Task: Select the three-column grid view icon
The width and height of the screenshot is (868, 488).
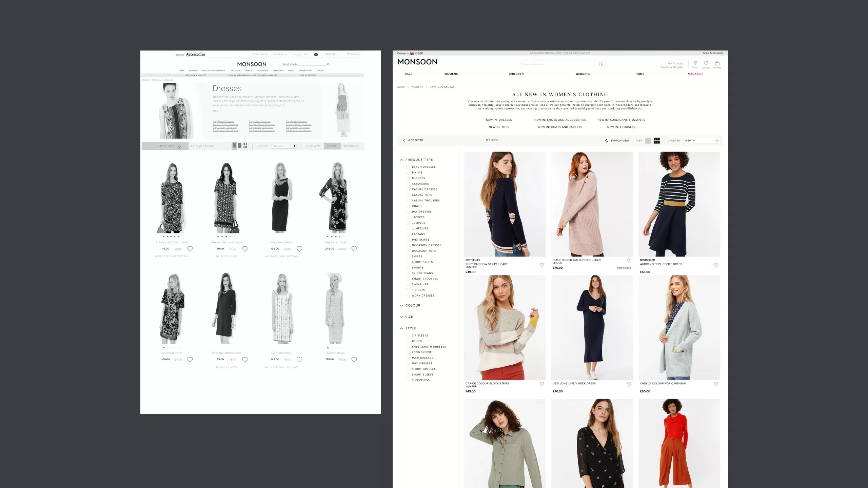Action: pyautogui.click(x=657, y=141)
